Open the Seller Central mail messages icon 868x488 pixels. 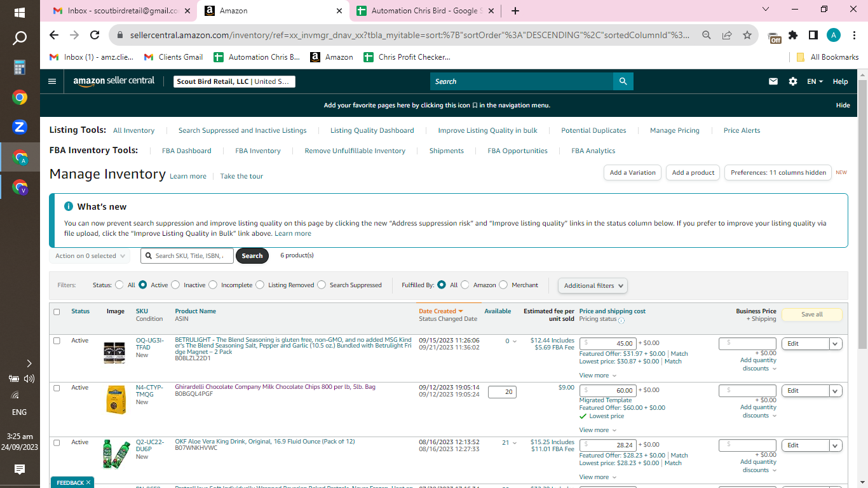(773, 81)
